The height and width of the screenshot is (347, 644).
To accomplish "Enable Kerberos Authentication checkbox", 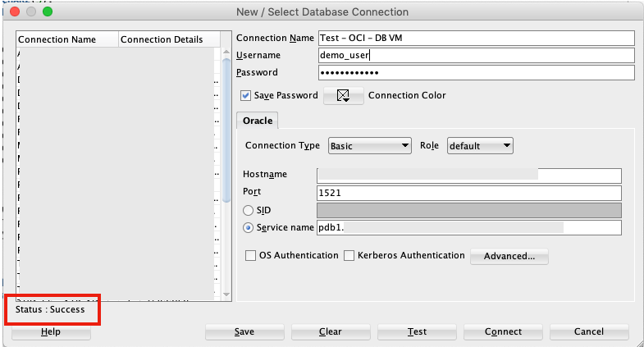I will 349,256.
